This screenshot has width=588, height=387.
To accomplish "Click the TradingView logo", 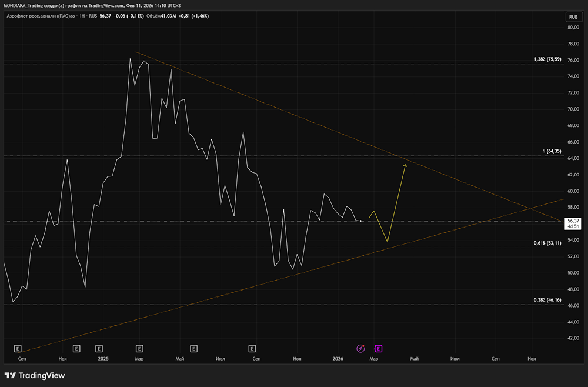I will pyautogui.click(x=35, y=375).
